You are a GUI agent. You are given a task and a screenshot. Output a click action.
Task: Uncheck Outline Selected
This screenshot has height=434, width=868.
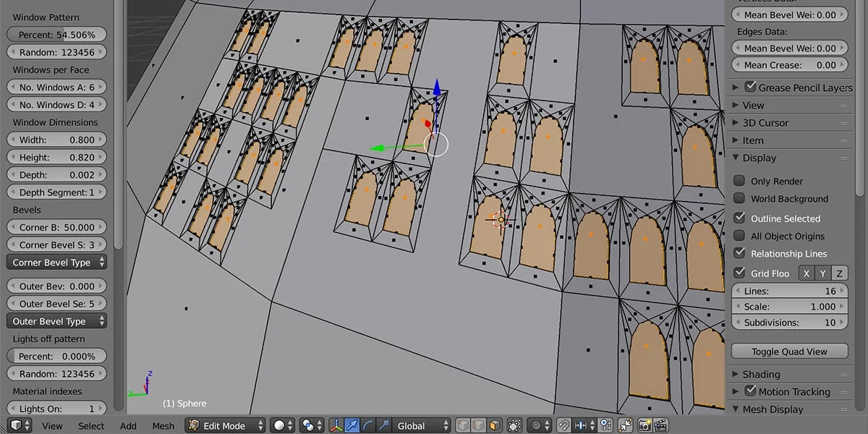[739, 218]
